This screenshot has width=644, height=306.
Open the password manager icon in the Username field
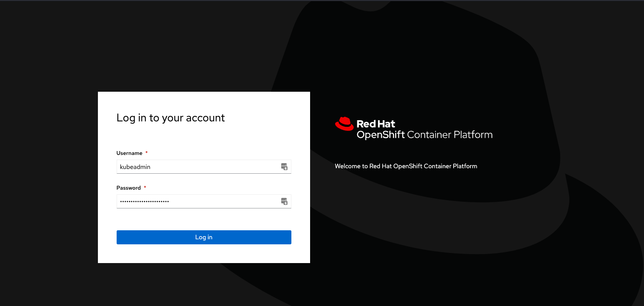pos(284,167)
